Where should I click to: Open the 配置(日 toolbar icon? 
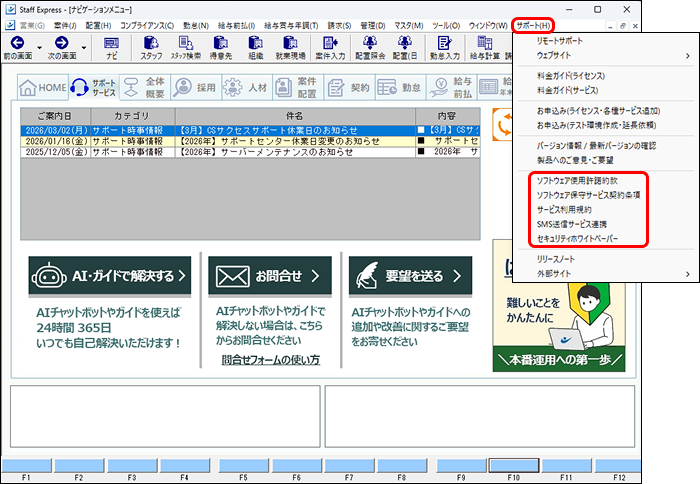pos(404,48)
